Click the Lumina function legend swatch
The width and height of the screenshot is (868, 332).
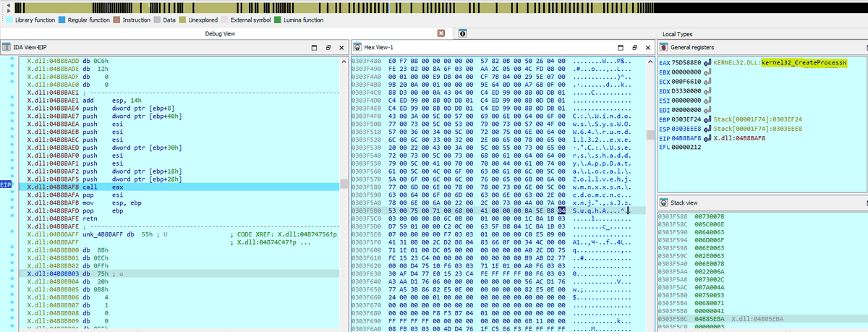[277, 20]
